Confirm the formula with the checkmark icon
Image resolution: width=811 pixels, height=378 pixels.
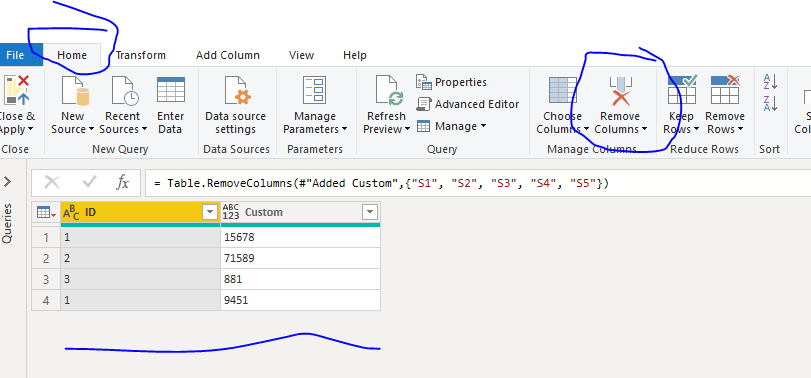(x=89, y=182)
